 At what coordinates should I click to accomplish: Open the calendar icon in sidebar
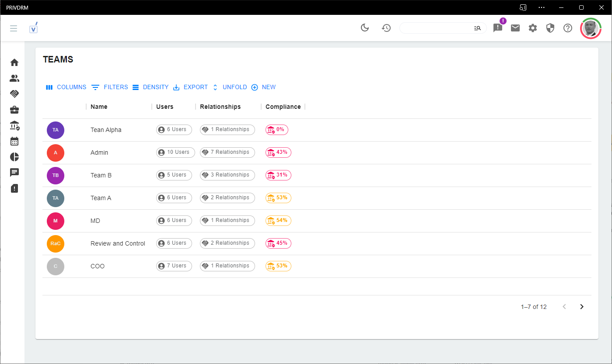pos(14,141)
